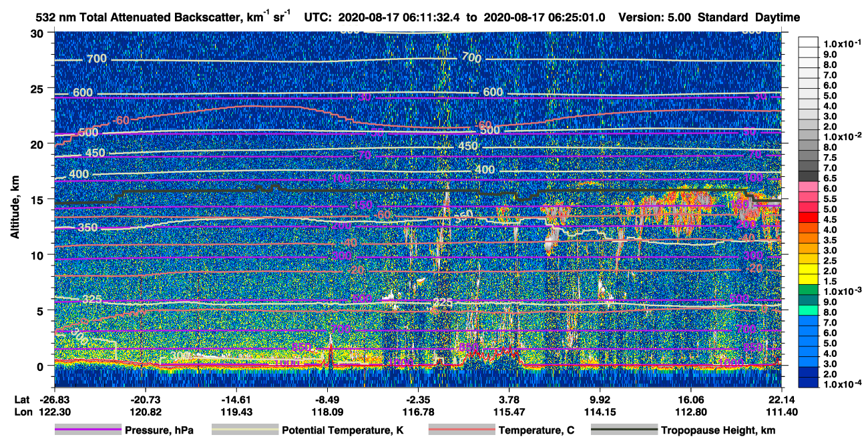The image size is (868, 445).
Task: Click longitude value '118.09'
Action: tap(327, 412)
